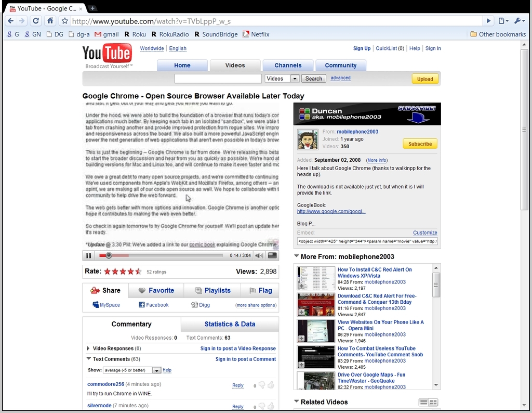Rate the video with the first star
This screenshot has width=532, height=413.
[107, 272]
